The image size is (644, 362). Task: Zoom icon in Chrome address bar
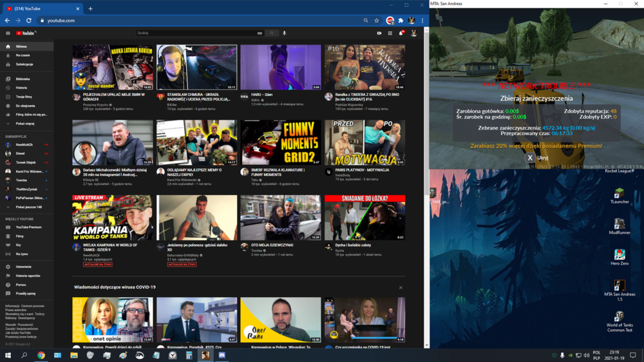(x=366, y=20)
